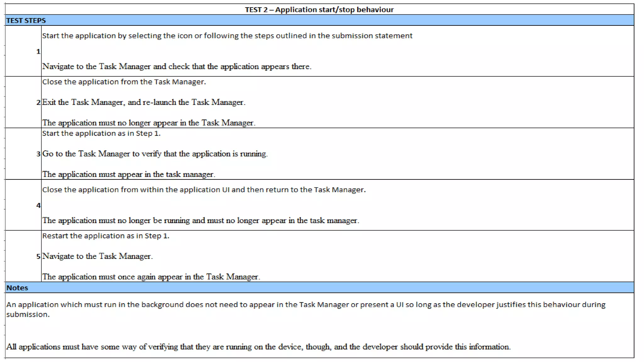Select the TEST STEPS blue header row

319,20
